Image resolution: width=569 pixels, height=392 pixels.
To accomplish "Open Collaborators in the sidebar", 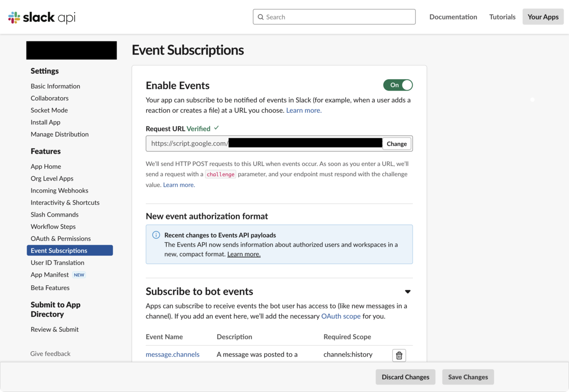I will [50, 98].
